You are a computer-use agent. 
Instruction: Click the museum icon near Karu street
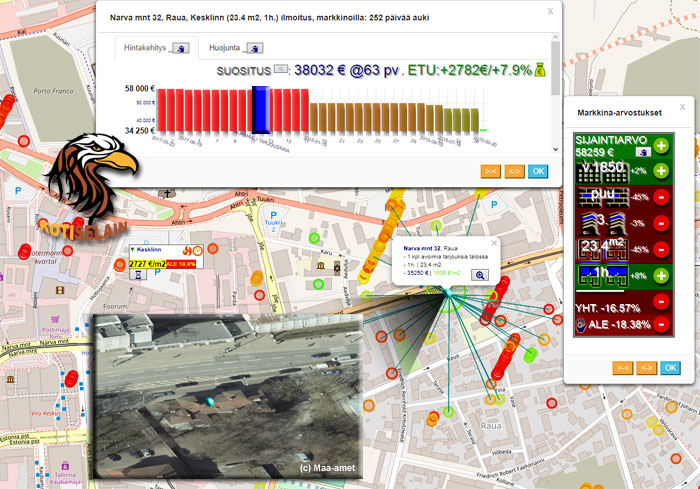(x=321, y=266)
